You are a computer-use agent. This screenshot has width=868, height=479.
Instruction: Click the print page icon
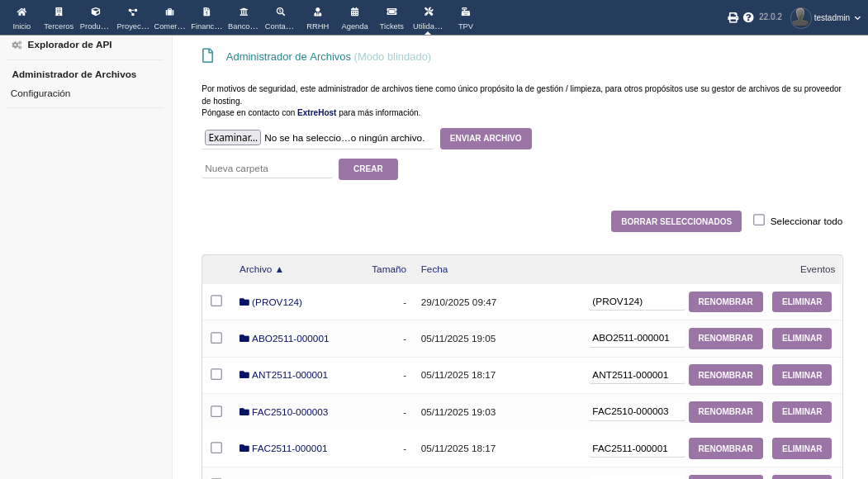(x=733, y=17)
